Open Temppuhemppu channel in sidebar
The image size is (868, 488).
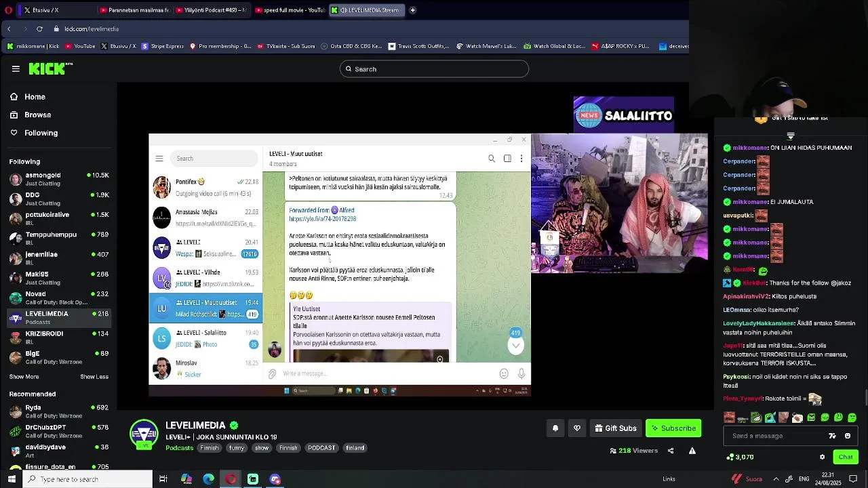(59, 238)
